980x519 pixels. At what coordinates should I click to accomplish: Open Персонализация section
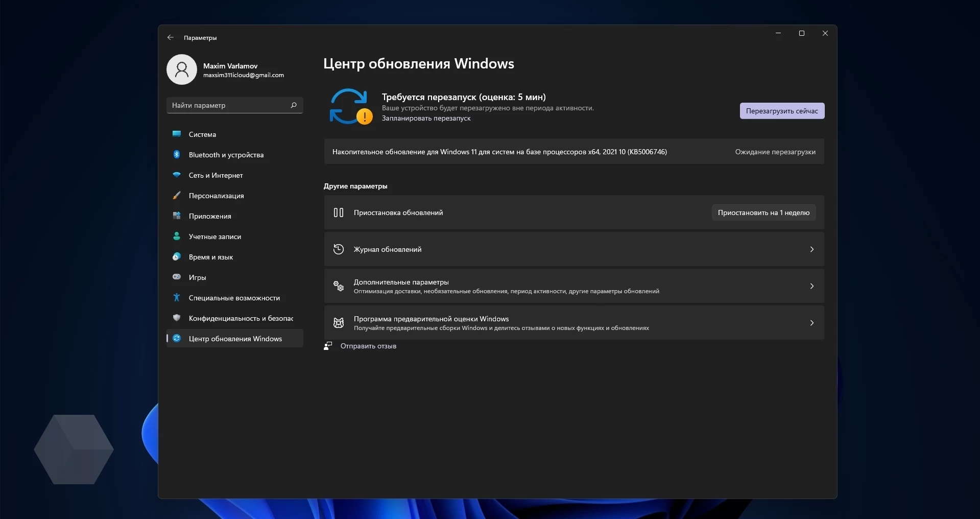235,196
